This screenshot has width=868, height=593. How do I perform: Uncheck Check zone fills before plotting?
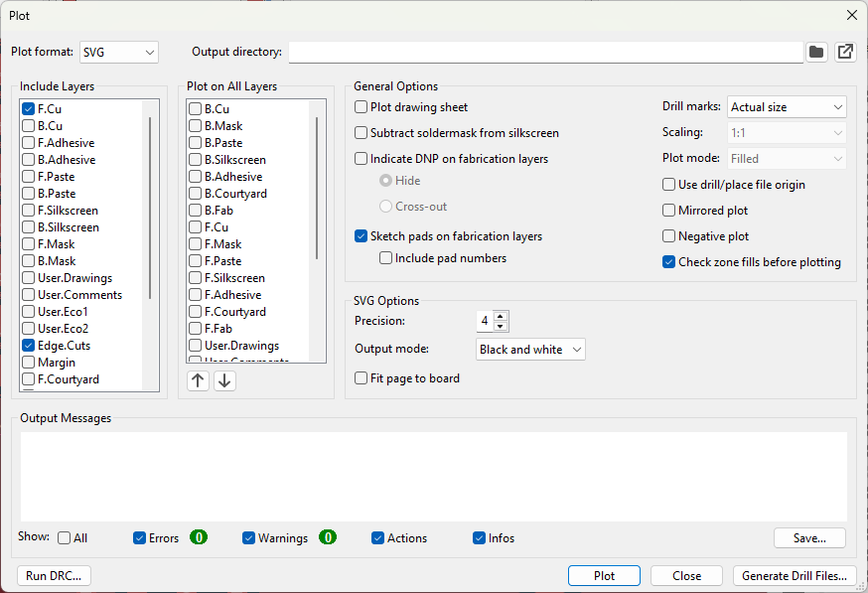pyautogui.click(x=668, y=262)
